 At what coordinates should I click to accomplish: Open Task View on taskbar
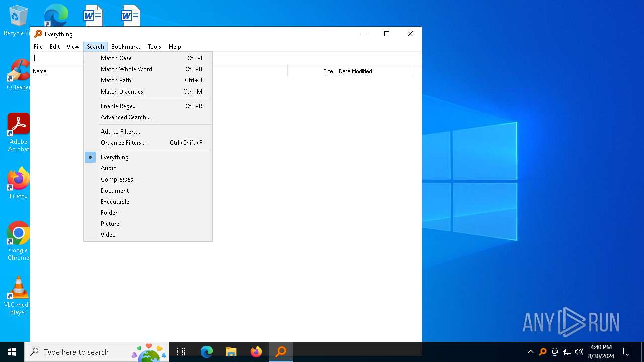(181, 352)
